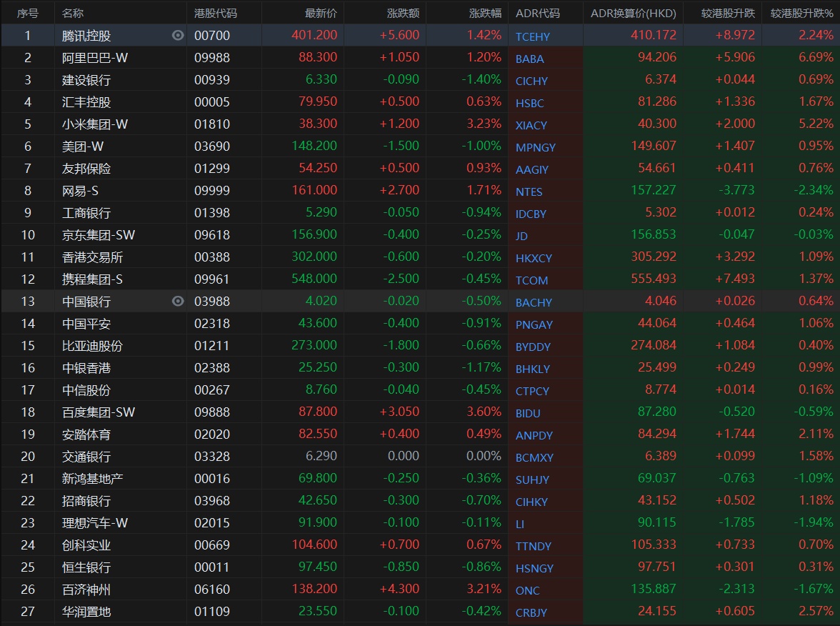Select the 阿里巴巴-W stock row
Image resolution: width=840 pixels, height=626 pixels.
pos(95,58)
